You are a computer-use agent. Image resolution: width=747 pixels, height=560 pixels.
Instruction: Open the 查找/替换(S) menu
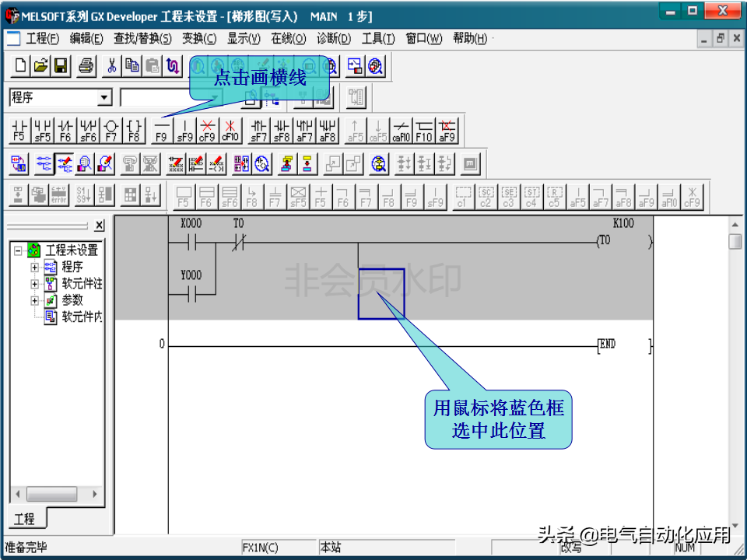coord(142,39)
